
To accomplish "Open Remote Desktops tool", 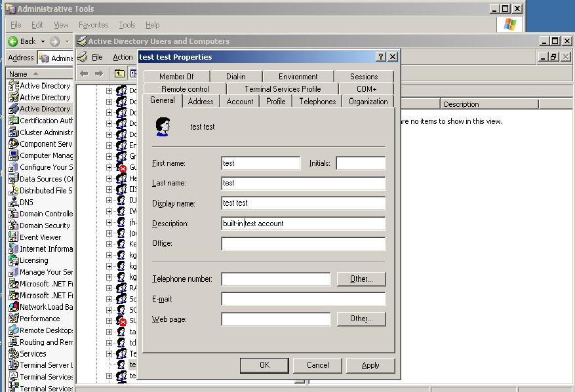I will 41,330.
